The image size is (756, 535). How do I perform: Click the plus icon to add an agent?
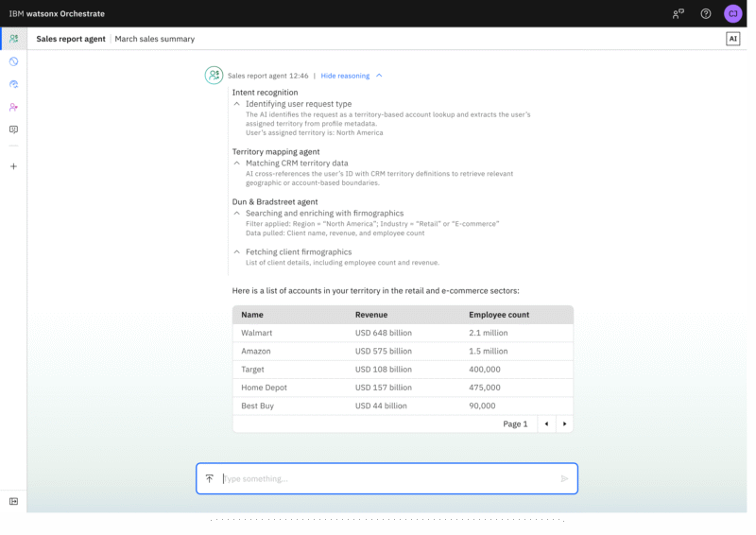coord(13,166)
